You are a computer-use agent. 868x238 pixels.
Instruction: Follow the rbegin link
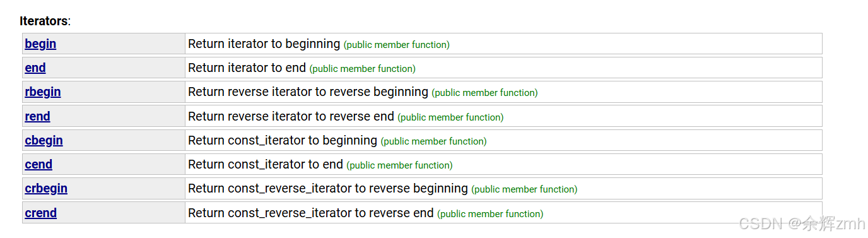pyautogui.click(x=43, y=92)
